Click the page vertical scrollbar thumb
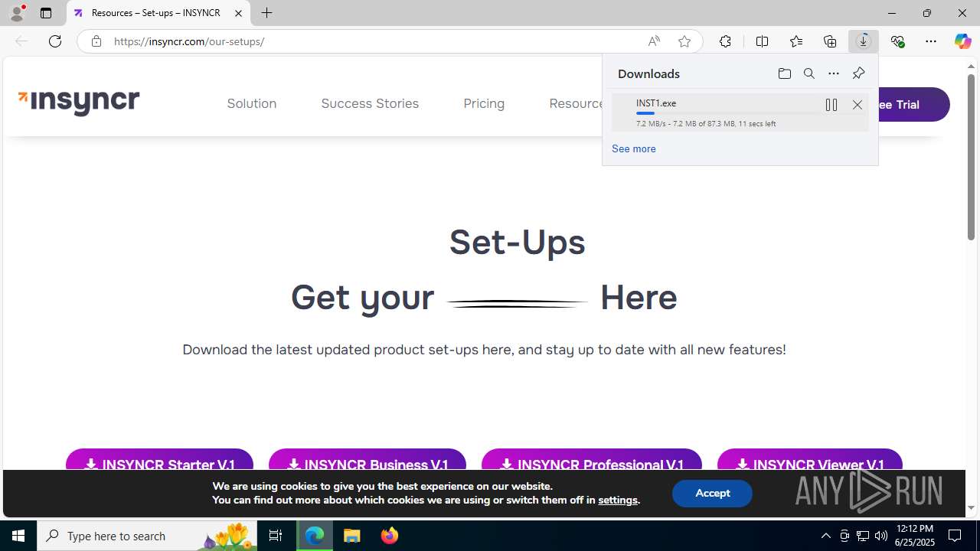This screenshot has height=551, width=980. point(971,157)
